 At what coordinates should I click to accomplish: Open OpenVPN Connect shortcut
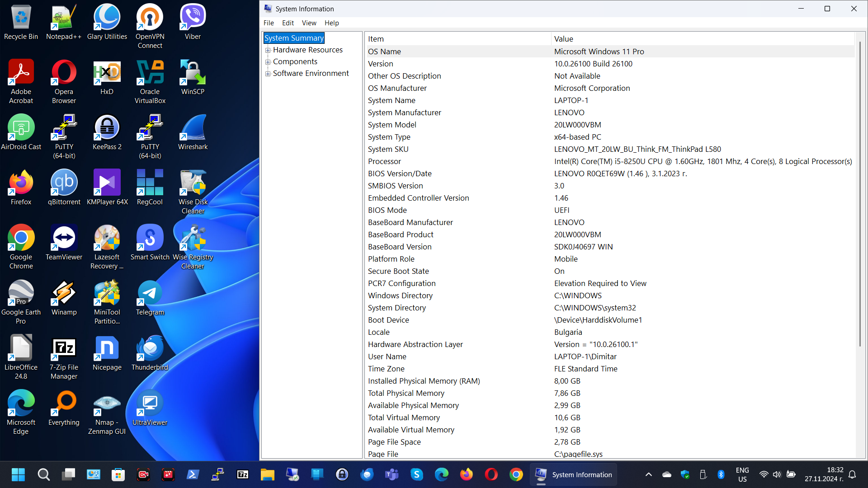[150, 27]
